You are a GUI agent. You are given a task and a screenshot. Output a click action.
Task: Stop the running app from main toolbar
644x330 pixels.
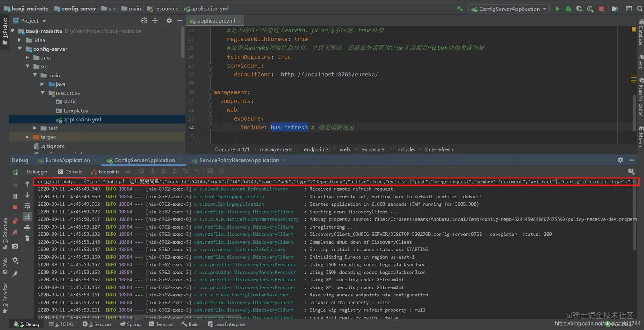601,9
